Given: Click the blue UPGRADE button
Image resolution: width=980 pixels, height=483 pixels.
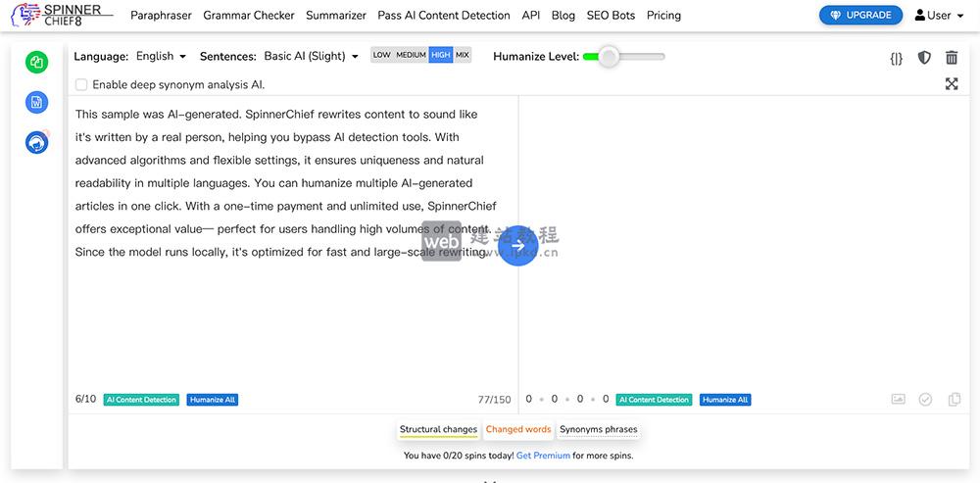Looking at the screenshot, I should coord(860,16).
